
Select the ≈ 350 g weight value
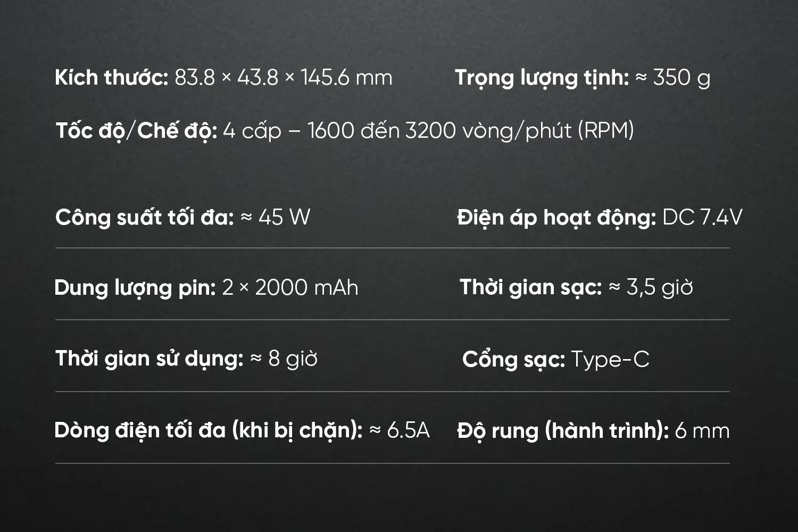point(674,78)
